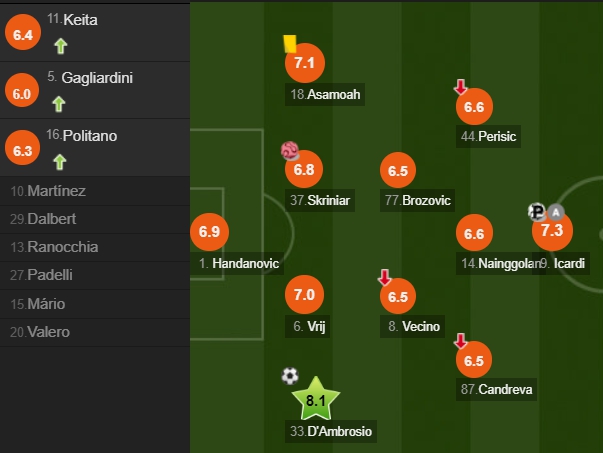
Task: Click Keita's green substituted-on arrow
Action: point(60,46)
